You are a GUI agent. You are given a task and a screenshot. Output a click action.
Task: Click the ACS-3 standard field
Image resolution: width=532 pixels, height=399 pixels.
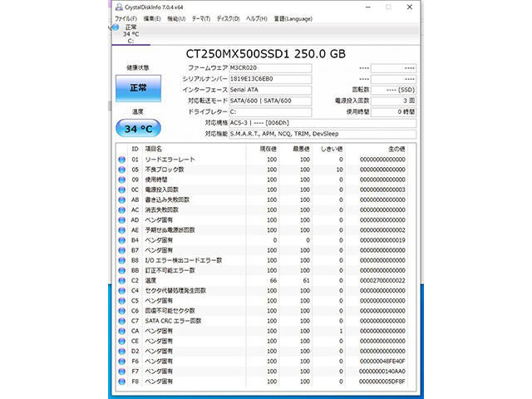pos(323,123)
